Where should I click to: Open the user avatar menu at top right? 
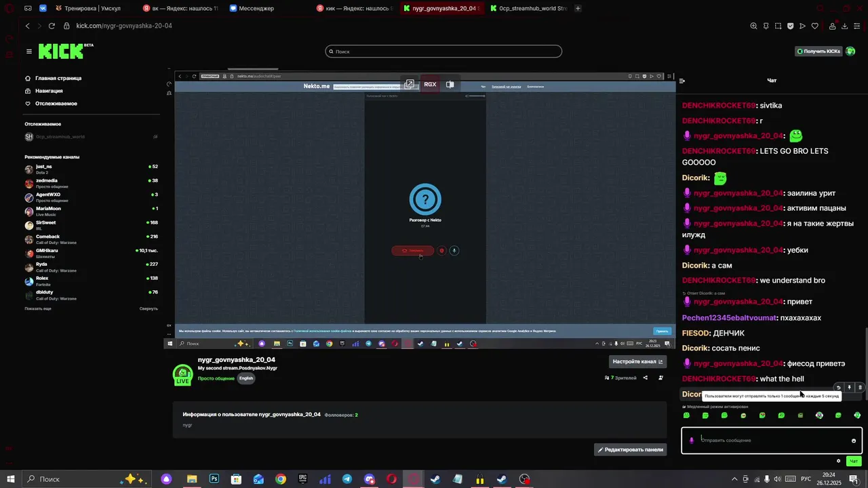click(850, 52)
